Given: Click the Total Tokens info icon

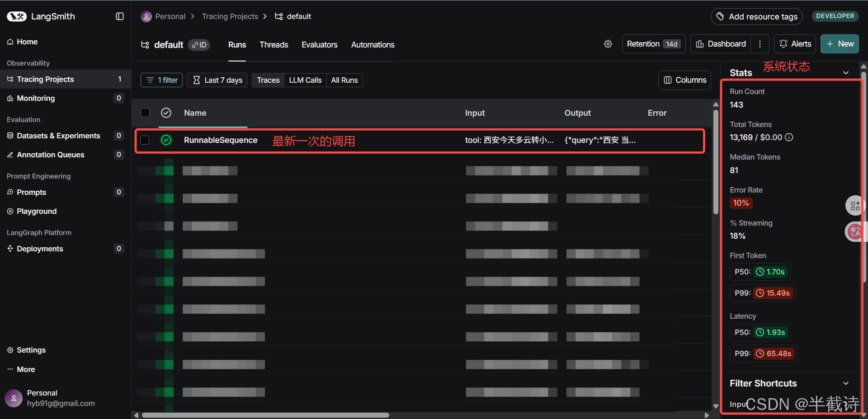Looking at the screenshot, I should click(x=789, y=137).
